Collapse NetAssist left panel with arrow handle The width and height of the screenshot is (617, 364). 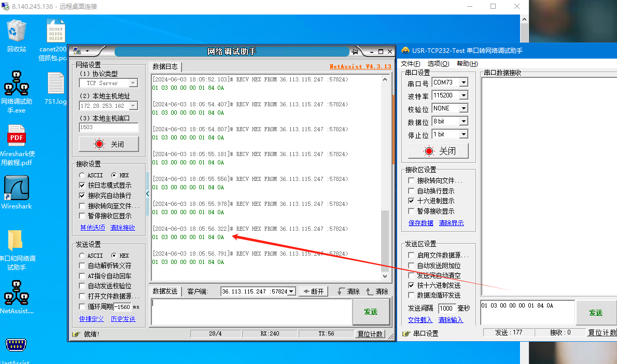[148, 193]
